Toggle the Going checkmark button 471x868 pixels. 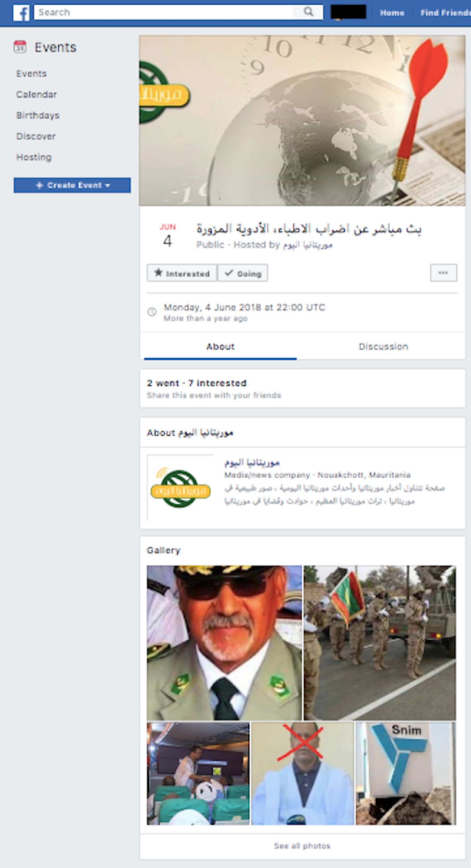pos(243,273)
